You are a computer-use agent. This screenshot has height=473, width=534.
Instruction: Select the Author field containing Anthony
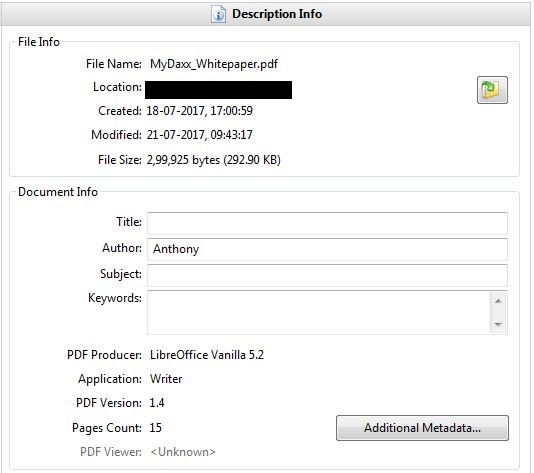327,249
